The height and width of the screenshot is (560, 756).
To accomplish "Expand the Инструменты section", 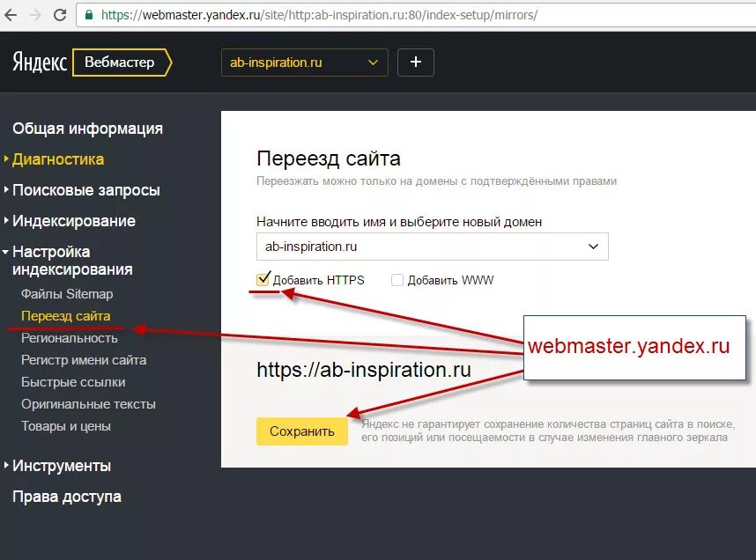I will (62, 466).
